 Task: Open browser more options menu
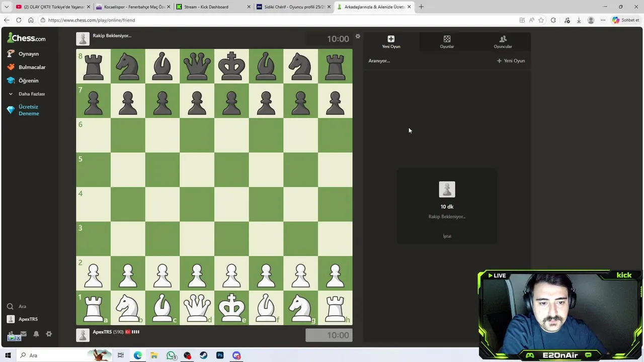click(x=603, y=20)
